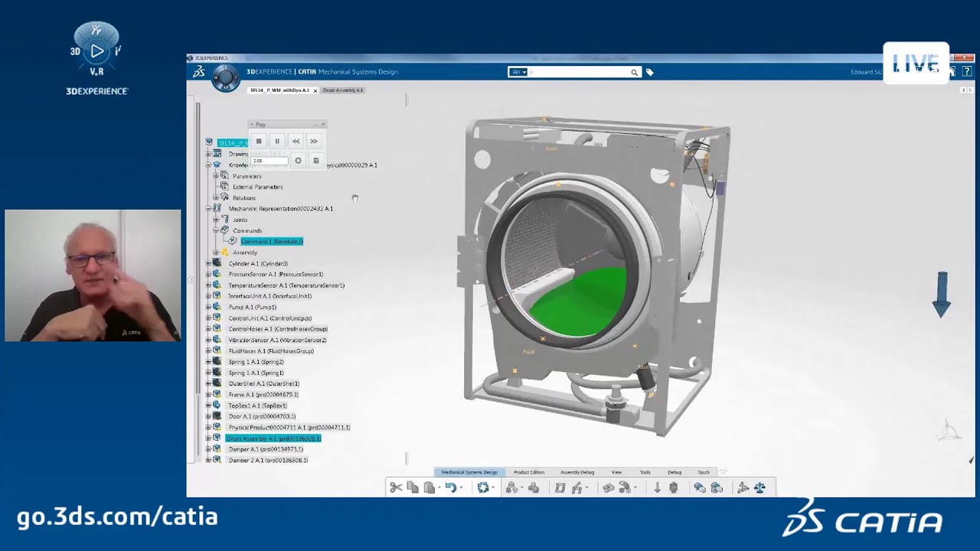980x551 pixels.
Task: Click the help question mark icon
Action: pyautogui.click(x=967, y=71)
